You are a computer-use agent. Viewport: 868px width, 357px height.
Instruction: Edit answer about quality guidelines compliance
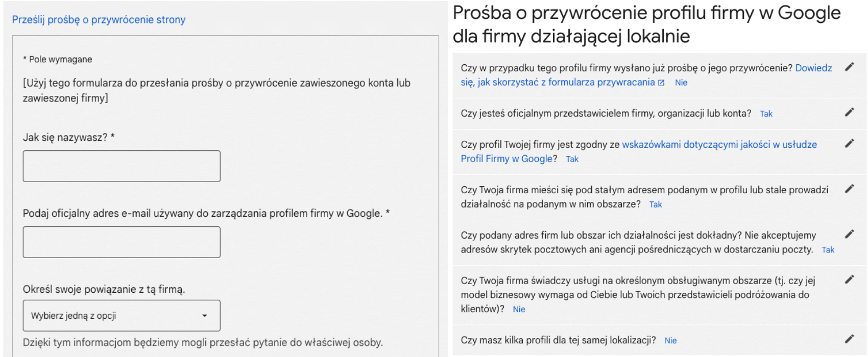(849, 143)
